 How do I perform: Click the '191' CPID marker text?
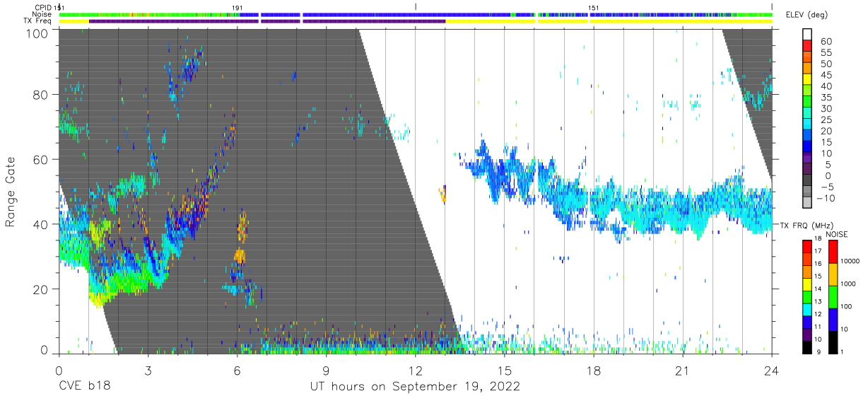point(237,8)
